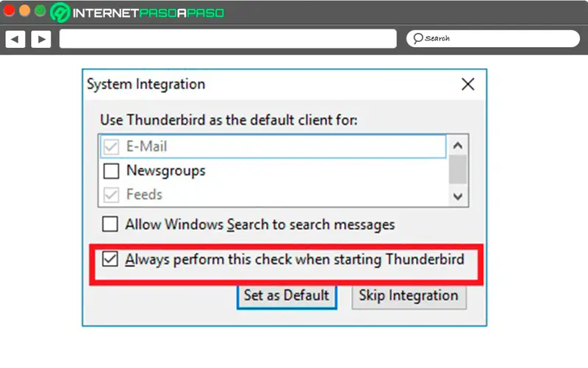Image resolution: width=588 pixels, height=368 pixels.
Task: Uncheck Always perform this check when starting
Action: (110, 259)
